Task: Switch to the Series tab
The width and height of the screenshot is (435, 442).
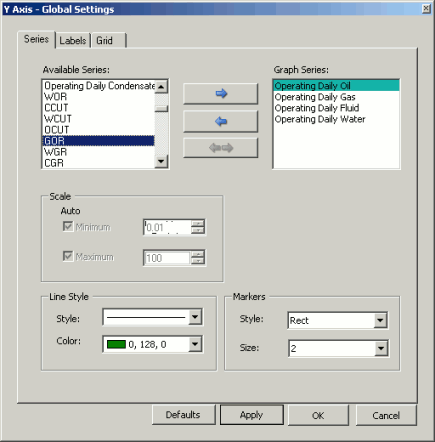Action: coord(36,39)
